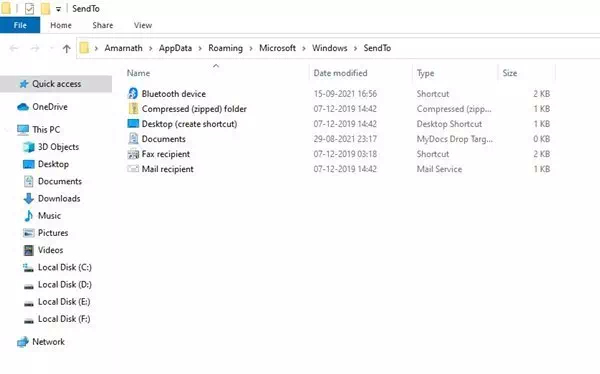Click the 0 KB size cell
The width and height of the screenshot is (600, 374).
(x=541, y=139)
